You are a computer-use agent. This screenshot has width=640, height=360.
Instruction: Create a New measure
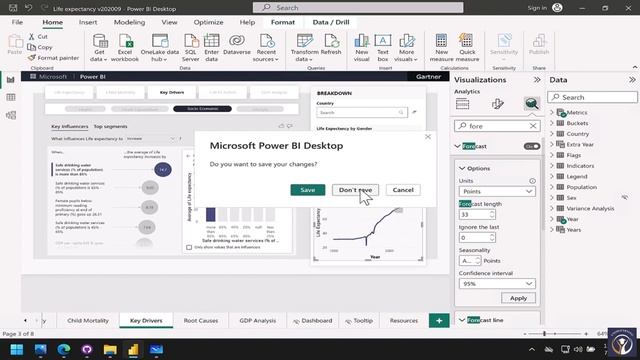point(441,48)
